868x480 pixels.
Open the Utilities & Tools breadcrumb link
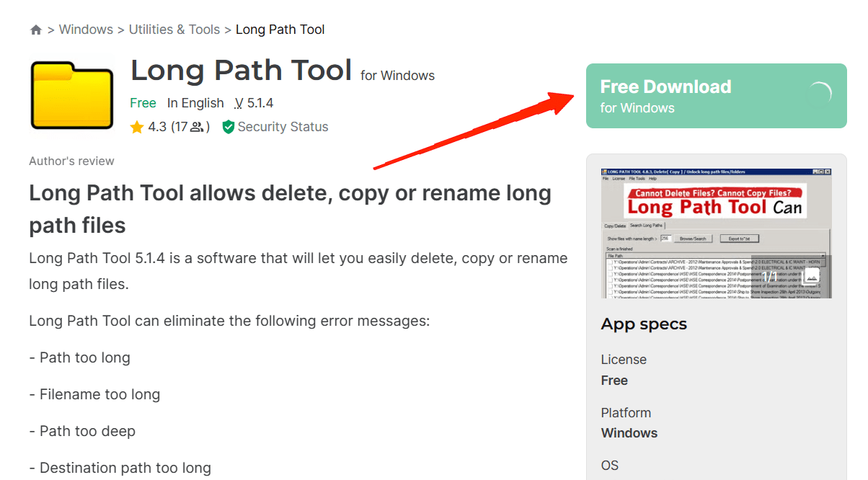click(174, 30)
